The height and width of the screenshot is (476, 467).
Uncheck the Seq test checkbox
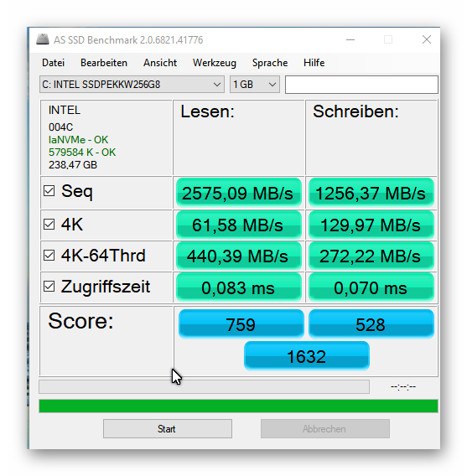[x=49, y=191]
